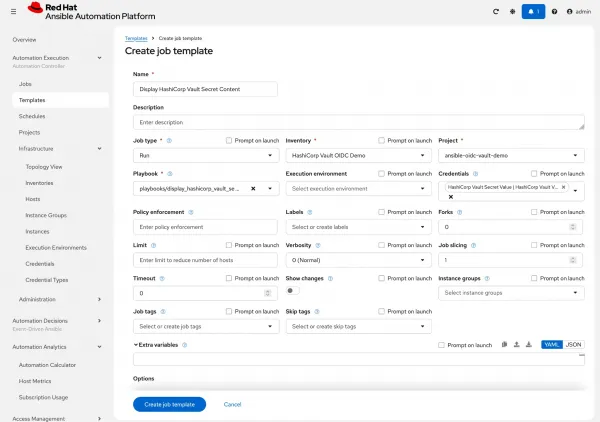This screenshot has width=600, height=422.
Task: Click the Cancel link
Action: click(x=232, y=404)
